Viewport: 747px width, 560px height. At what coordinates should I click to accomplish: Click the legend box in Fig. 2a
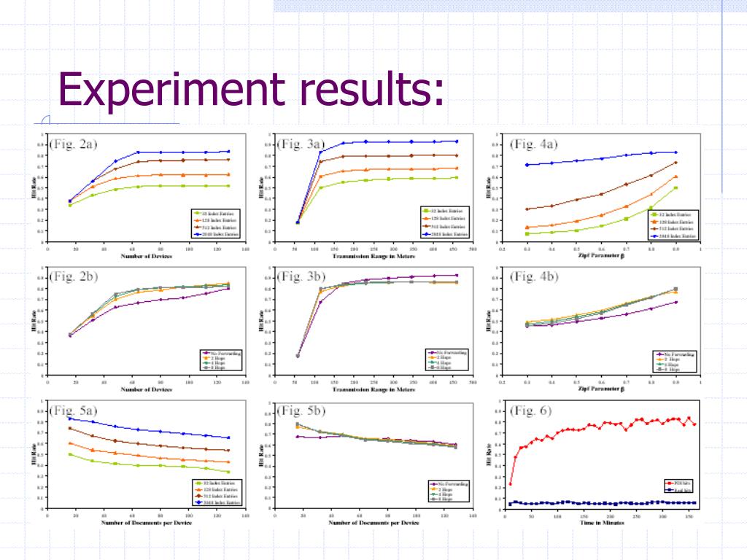point(216,223)
